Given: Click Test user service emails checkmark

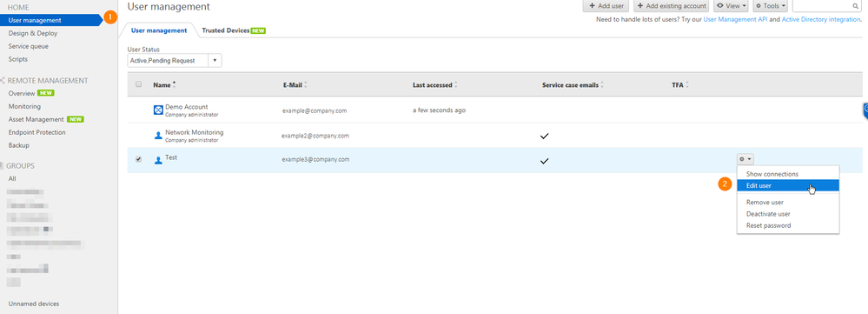Looking at the screenshot, I should tap(544, 161).
